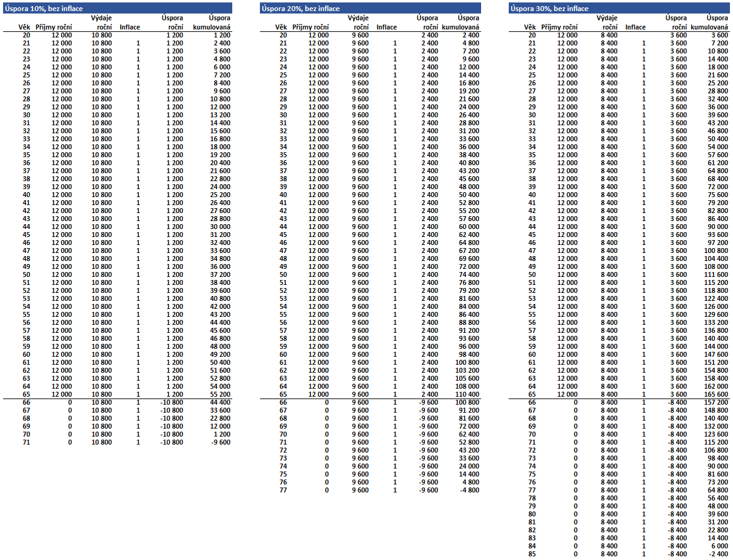Click the age 85 cell in 30% table

click(x=531, y=554)
